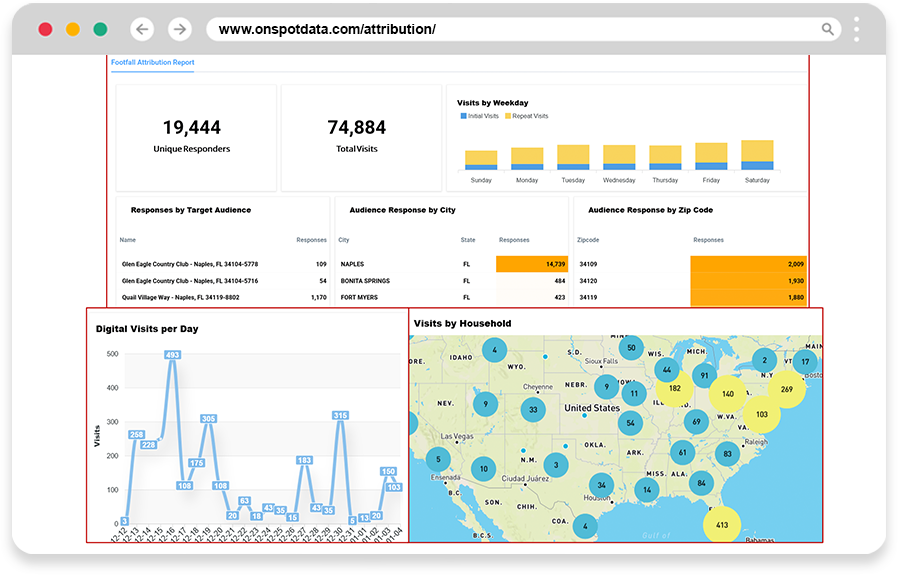Click the 493 peak data point label
This screenshot has width=898, height=575.
click(172, 355)
